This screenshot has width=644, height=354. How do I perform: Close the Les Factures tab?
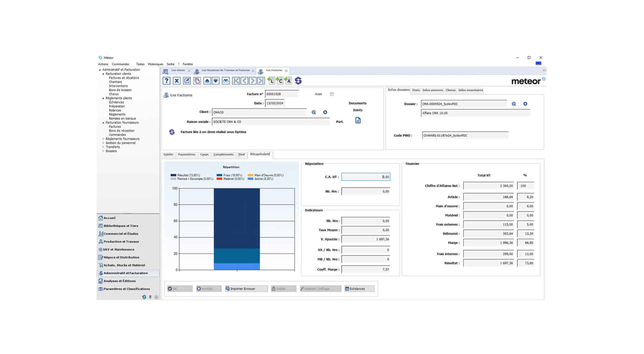point(286,71)
